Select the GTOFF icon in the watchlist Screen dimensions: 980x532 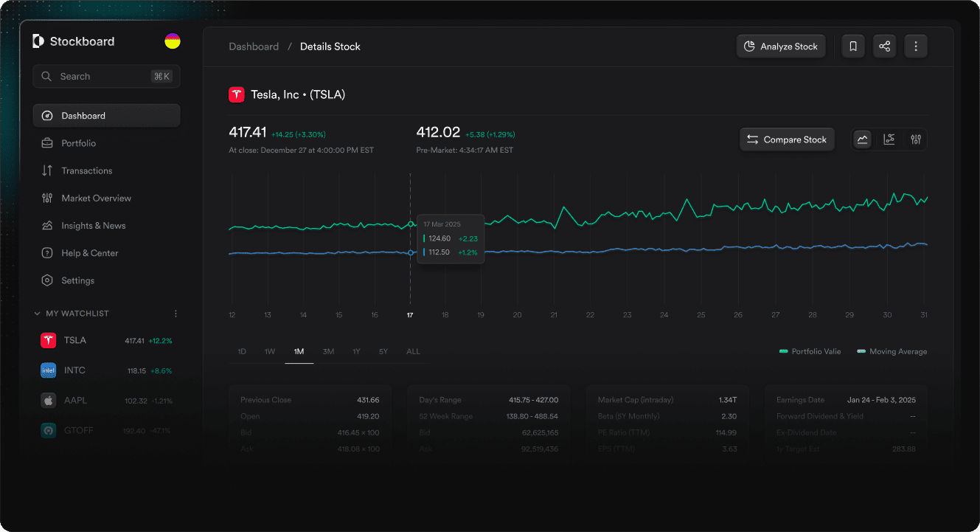(49, 430)
